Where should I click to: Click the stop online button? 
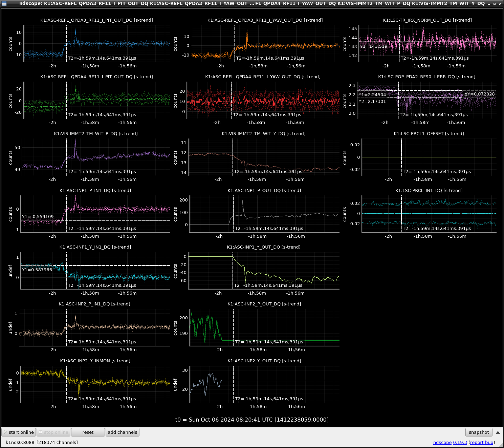coord(53,432)
